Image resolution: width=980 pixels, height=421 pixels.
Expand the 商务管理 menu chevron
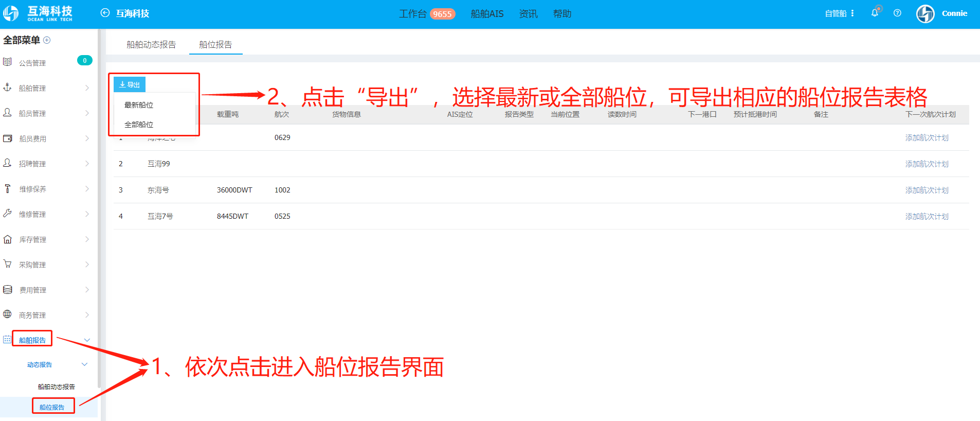[87, 315]
